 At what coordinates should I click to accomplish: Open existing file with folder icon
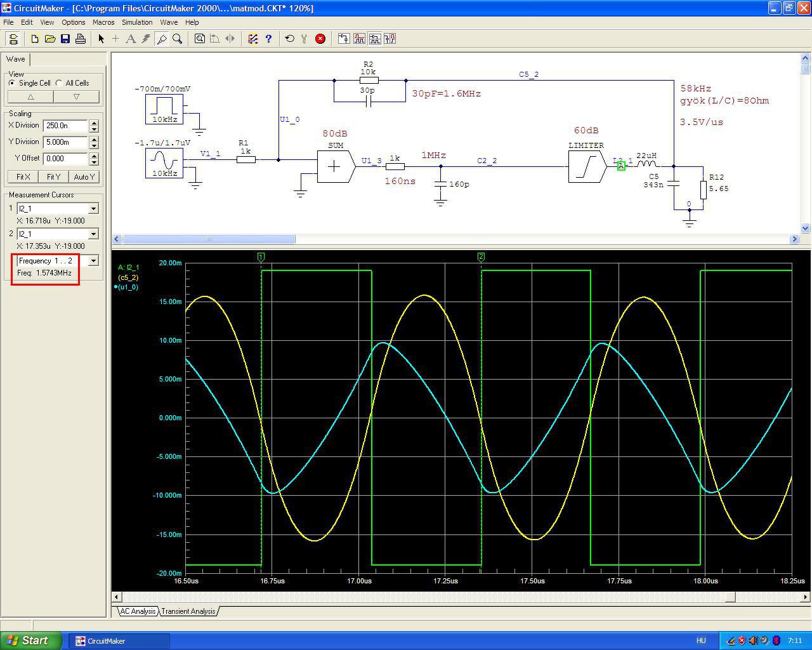pyautogui.click(x=50, y=39)
